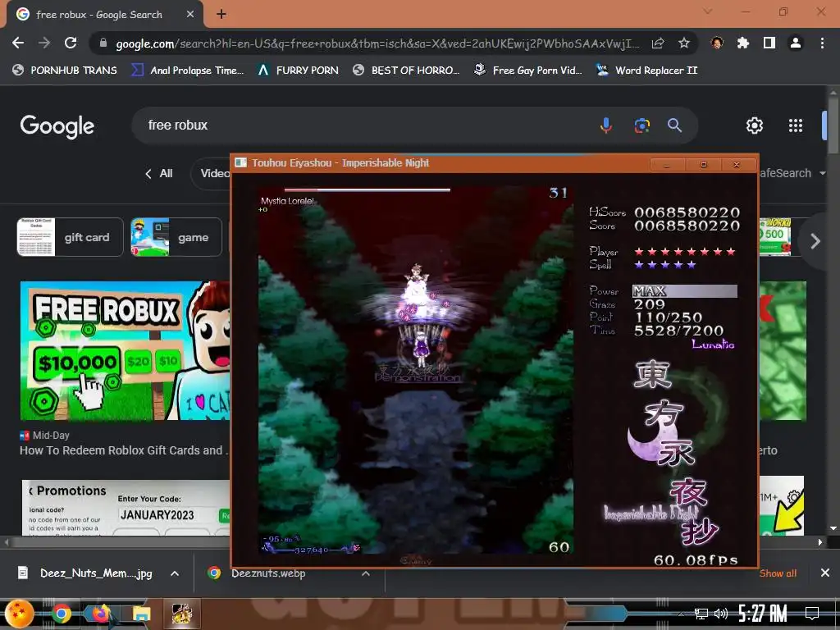
Task: Click the Mid-Day source label
Action: point(51,436)
